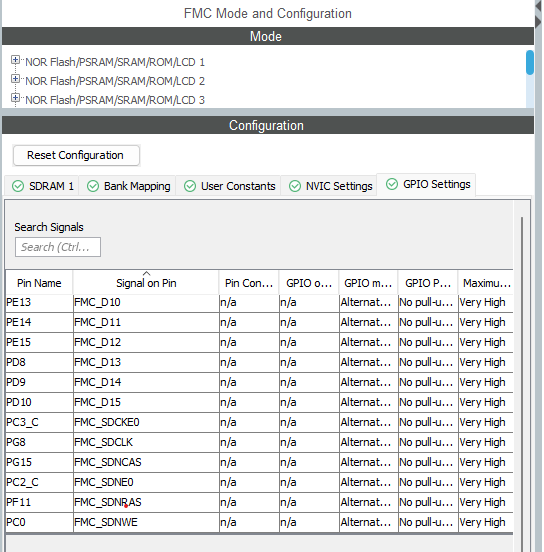
Task: Switch to the SDRAM 1 tab
Action: (42, 186)
